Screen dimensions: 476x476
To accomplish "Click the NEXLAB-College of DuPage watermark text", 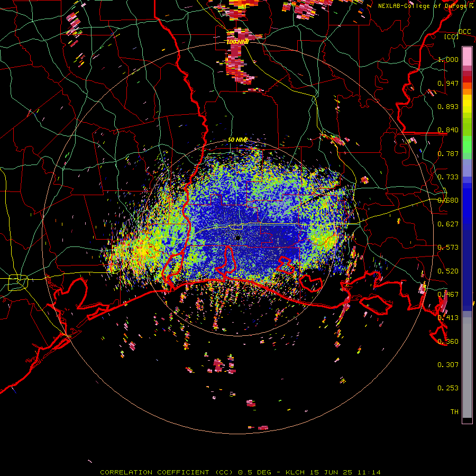I will [x=426, y=6].
